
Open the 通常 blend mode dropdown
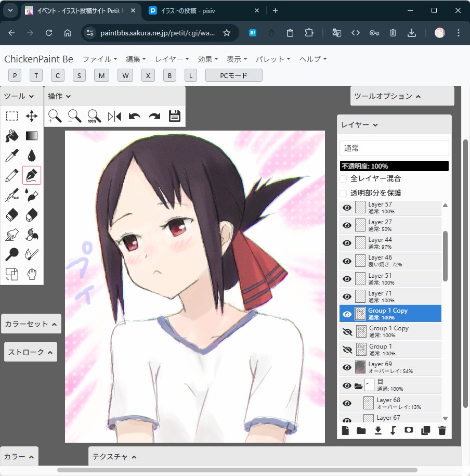tap(394, 148)
